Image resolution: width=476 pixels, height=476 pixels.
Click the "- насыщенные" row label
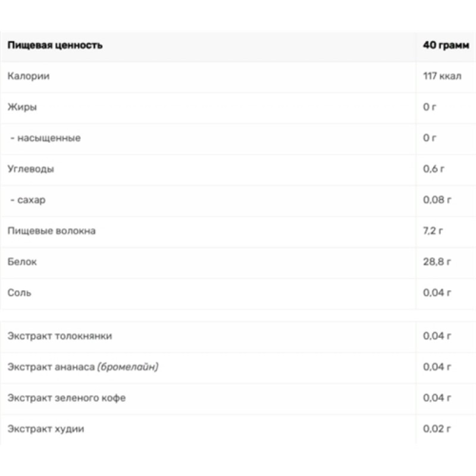tap(45, 138)
